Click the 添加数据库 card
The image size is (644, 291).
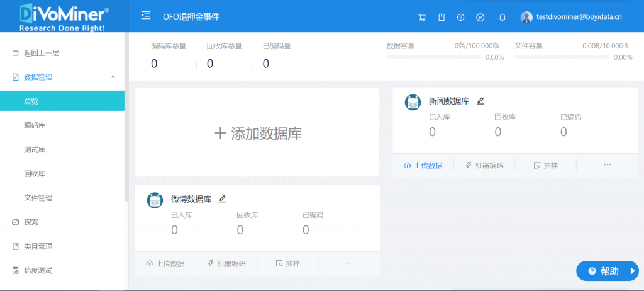[257, 133]
